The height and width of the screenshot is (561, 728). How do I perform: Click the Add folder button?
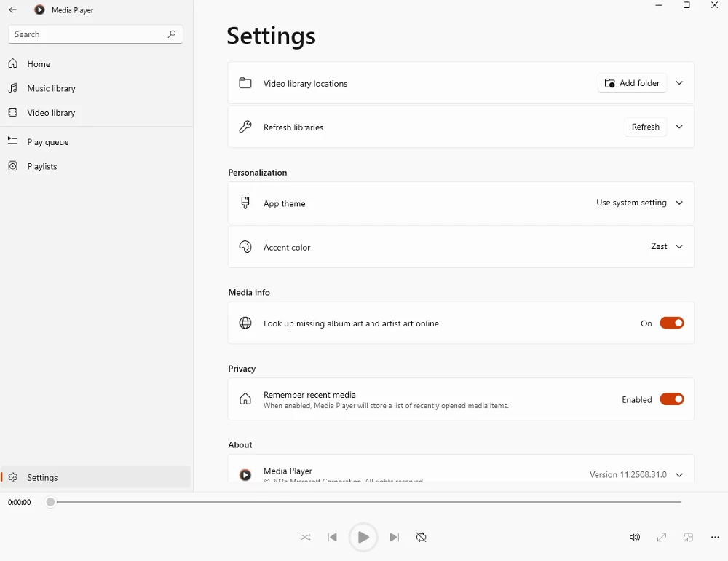click(x=632, y=83)
